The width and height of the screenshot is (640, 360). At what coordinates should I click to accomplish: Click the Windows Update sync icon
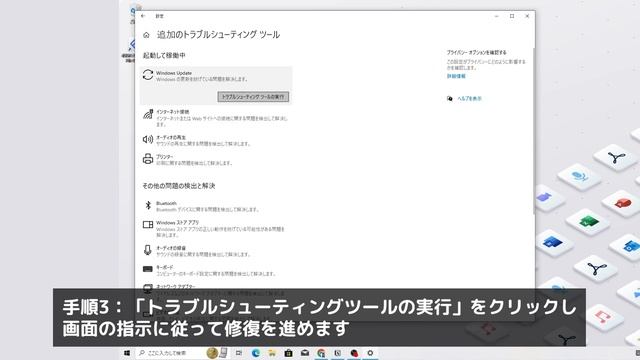pyautogui.click(x=148, y=75)
